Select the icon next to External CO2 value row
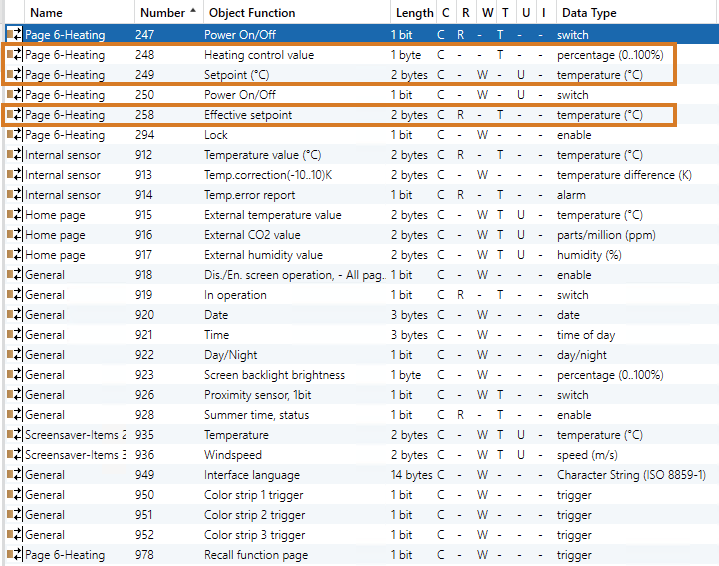The image size is (719, 566). coord(14,235)
